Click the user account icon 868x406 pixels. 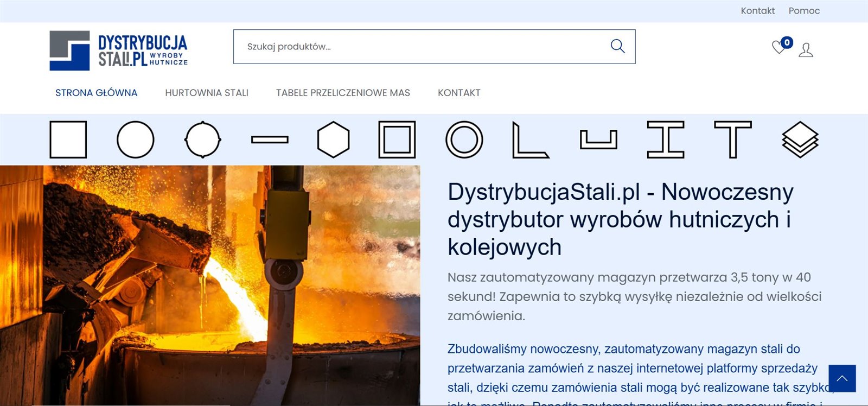pyautogui.click(x=806, y=50)
